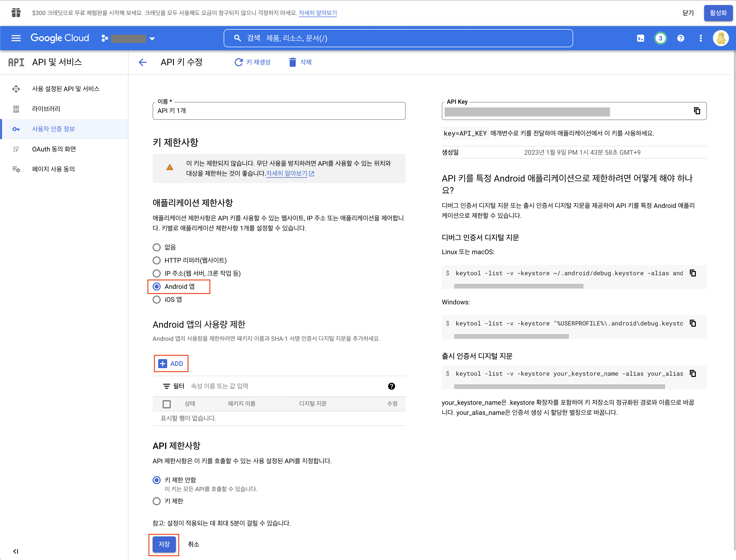Screen dimensions: 736x560
Task: Copy the API Key value
Action: click(x=697, y=111)
